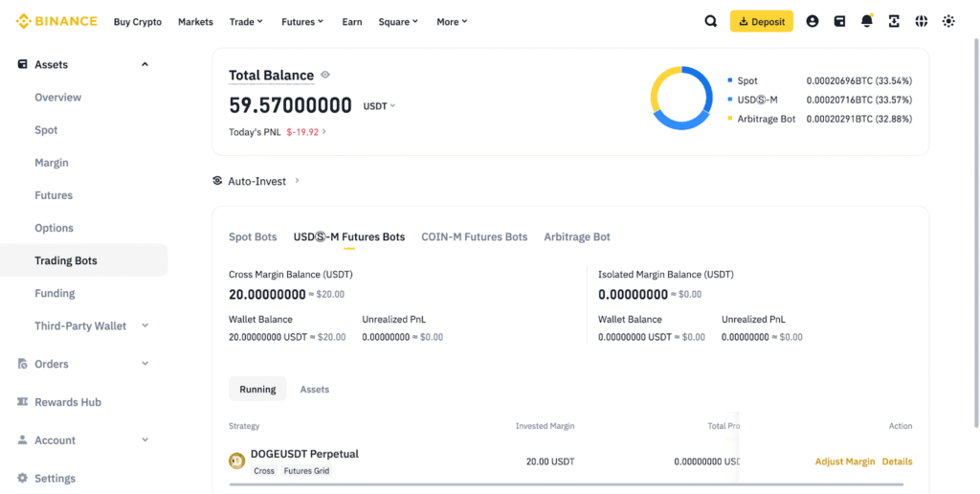Click the Dogecoin icon beside DOGEUSDT
The height and width of the screenshot is (494, 980).
(236, 461)
